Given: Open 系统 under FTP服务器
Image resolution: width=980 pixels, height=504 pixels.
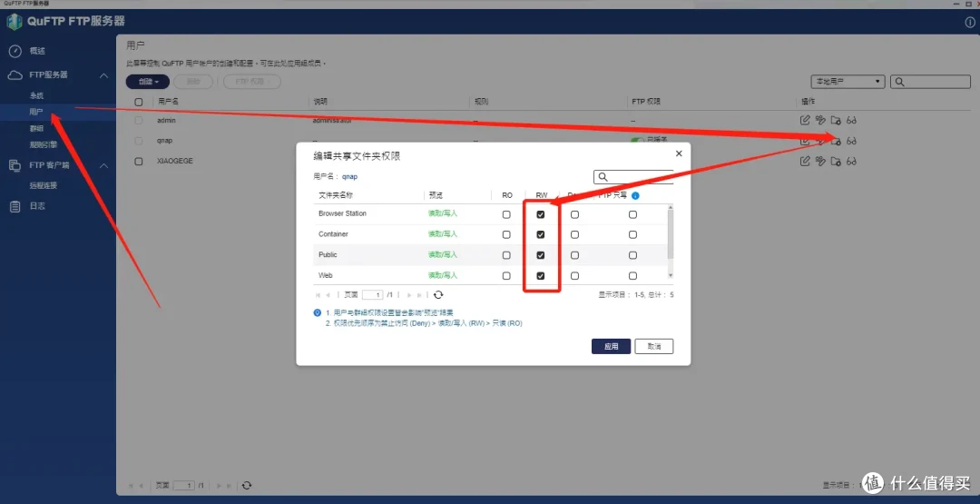Looking at the screenshot, I should [x=36, y=95].
